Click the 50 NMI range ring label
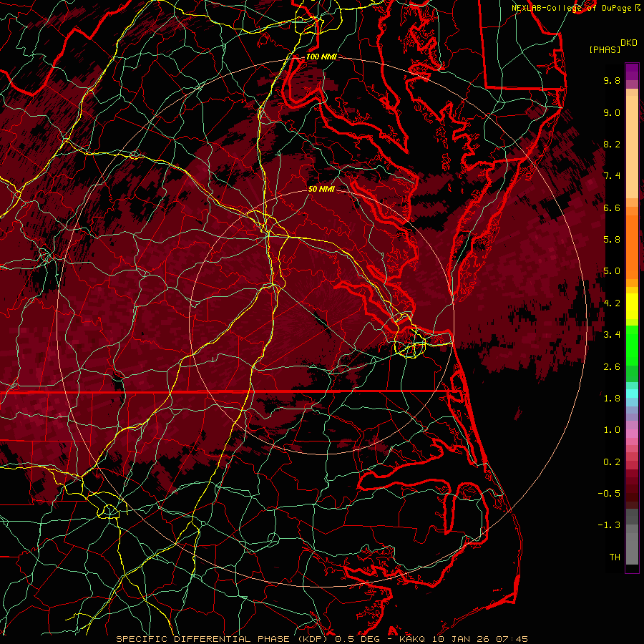Screen dimensions: 644x644 click(321, 189)
